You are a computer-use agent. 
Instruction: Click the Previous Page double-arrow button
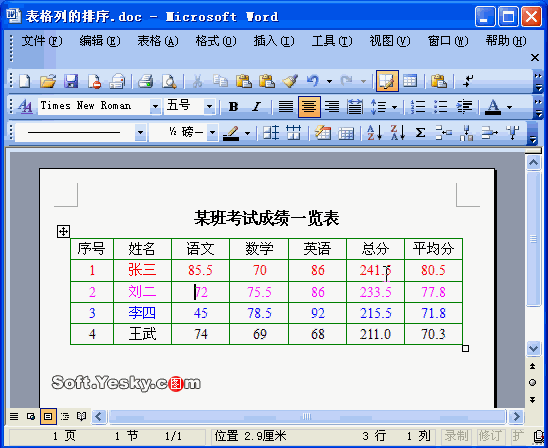(x=533, y=366)
